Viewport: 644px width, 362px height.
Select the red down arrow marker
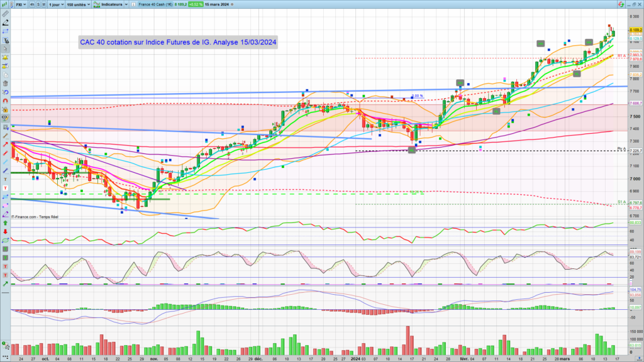(x=5, y=231)
